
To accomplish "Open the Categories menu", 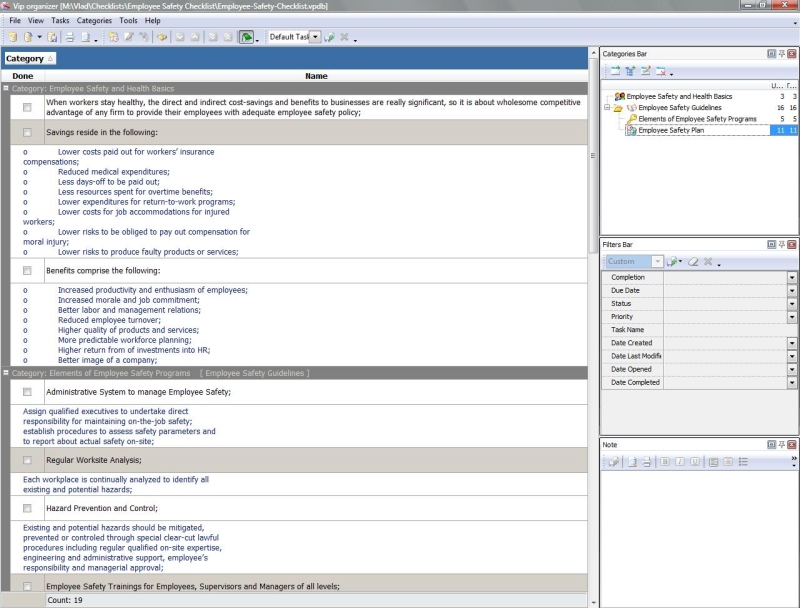I will coord(94,20).
